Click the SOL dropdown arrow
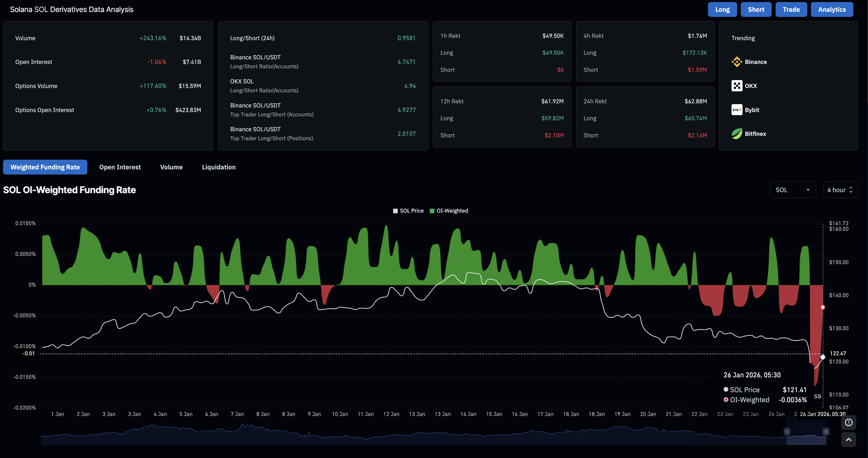This screenshot has height=458, width=868. coord(808,190)
